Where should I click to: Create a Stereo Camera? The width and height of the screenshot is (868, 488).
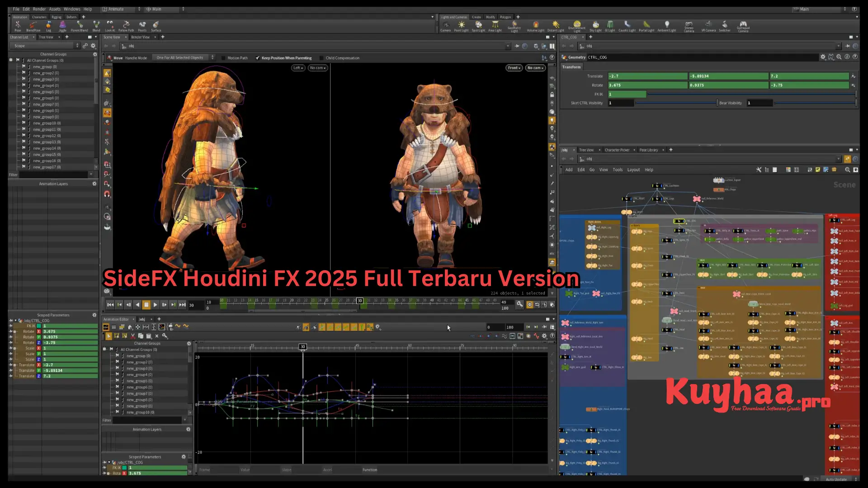[689, 25]
